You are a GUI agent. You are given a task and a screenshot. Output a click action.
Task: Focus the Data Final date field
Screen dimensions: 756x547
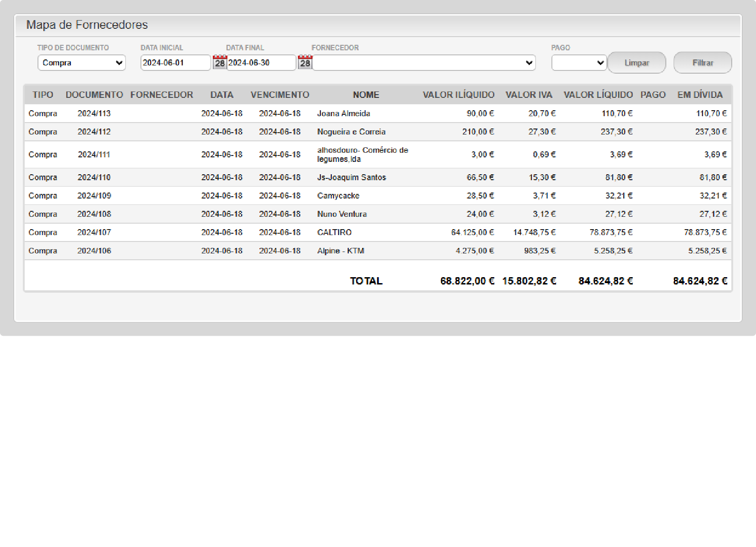[261, 63]
